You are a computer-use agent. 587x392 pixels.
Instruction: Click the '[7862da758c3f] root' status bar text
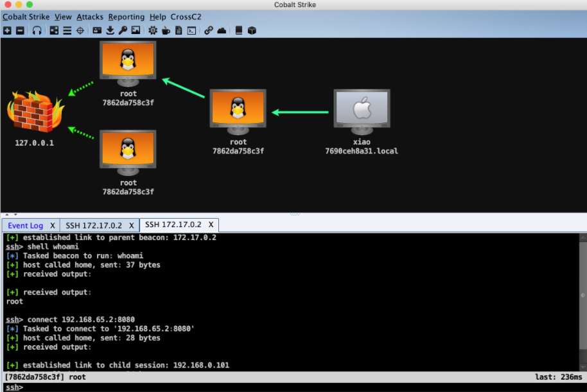pyautogui.click(x=45, y=377)
